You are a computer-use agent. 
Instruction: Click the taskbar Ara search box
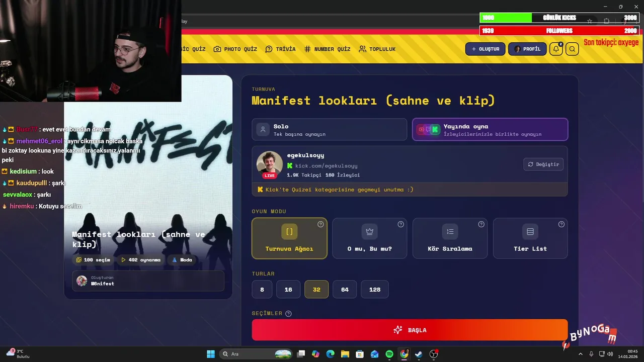tap(257, 354)
